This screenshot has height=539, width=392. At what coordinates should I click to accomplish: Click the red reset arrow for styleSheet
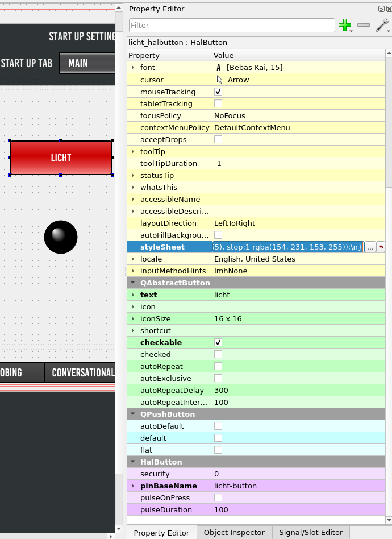pos(381,247)
